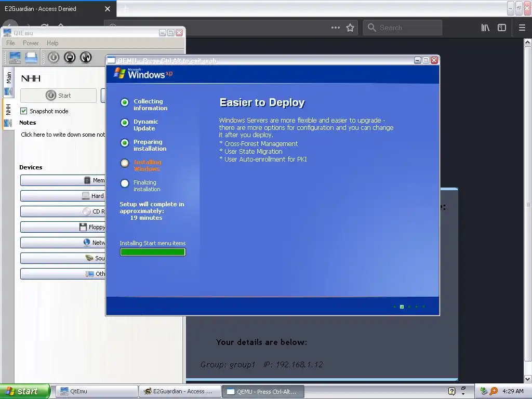Click the restart machine icon in QtEmu toolbar

point(86,57)
